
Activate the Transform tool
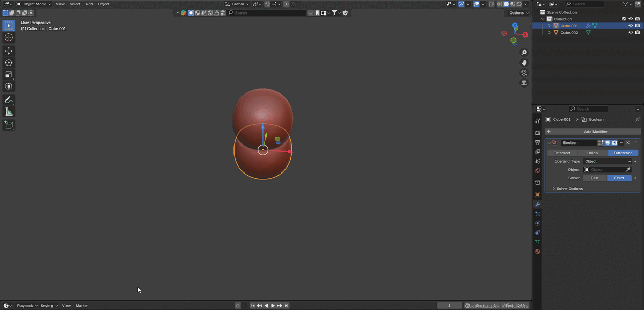pos(9,86)
